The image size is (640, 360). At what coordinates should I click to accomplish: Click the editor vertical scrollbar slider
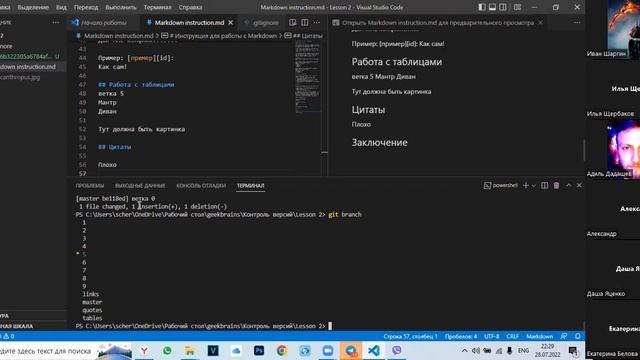(x=324, y=153)
